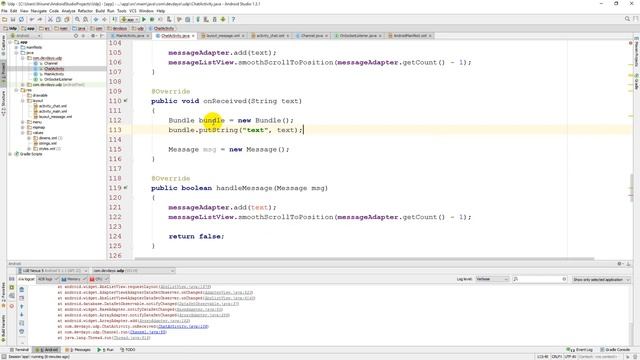Open the Terminal tool window button
This screenshot has height=360, width=640.
pyautogui.click(x=19, y=350)
